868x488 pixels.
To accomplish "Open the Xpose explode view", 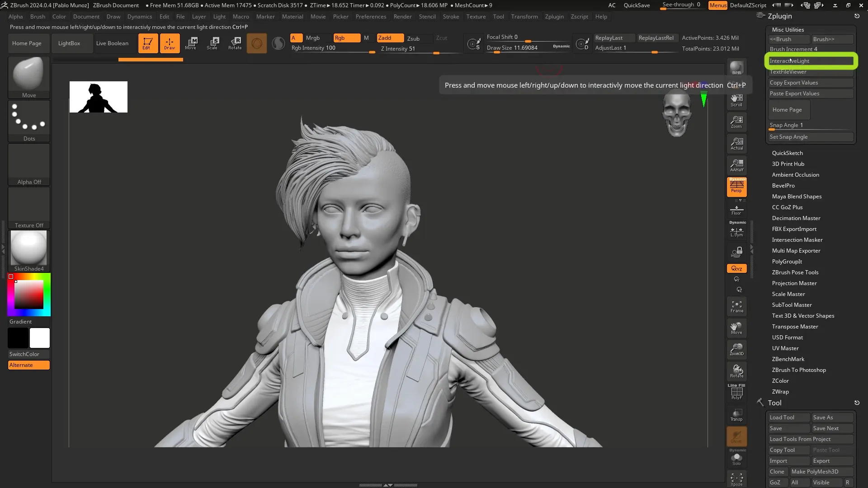I will (x=736, y=479).
